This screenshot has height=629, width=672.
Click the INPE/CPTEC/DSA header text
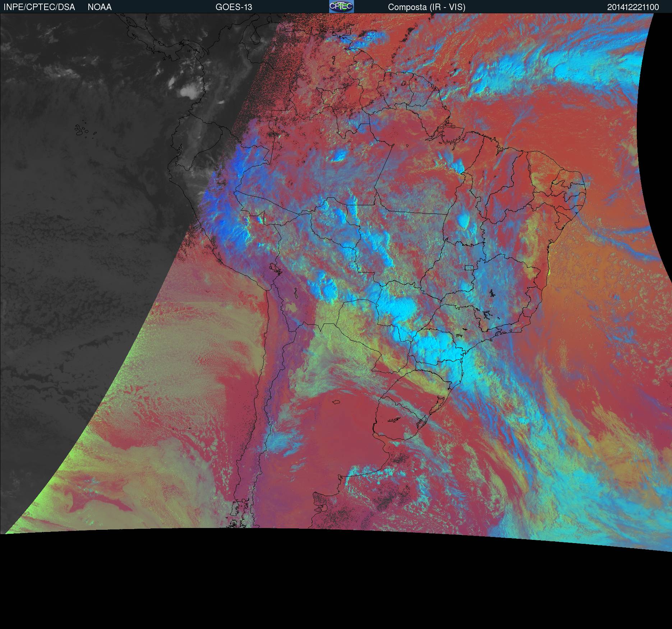39,7
